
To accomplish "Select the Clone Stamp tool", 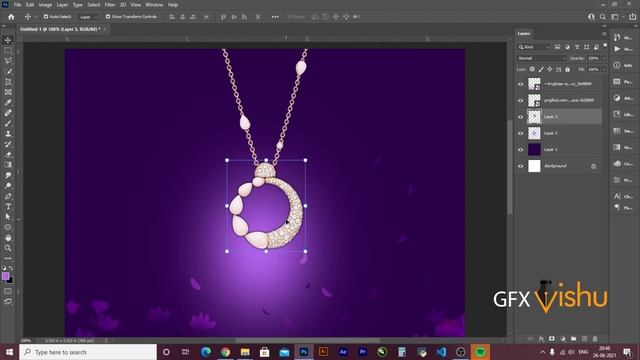I will point(8,134).
